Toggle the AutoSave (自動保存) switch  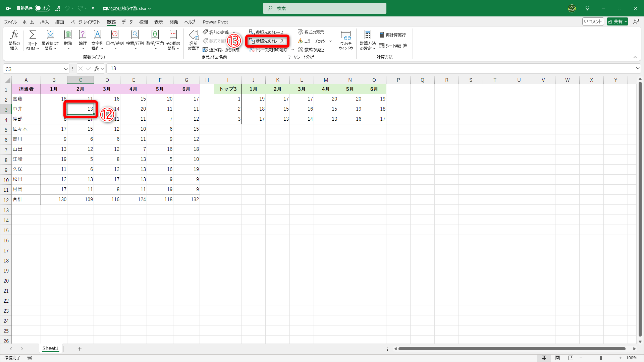(43, 8)
